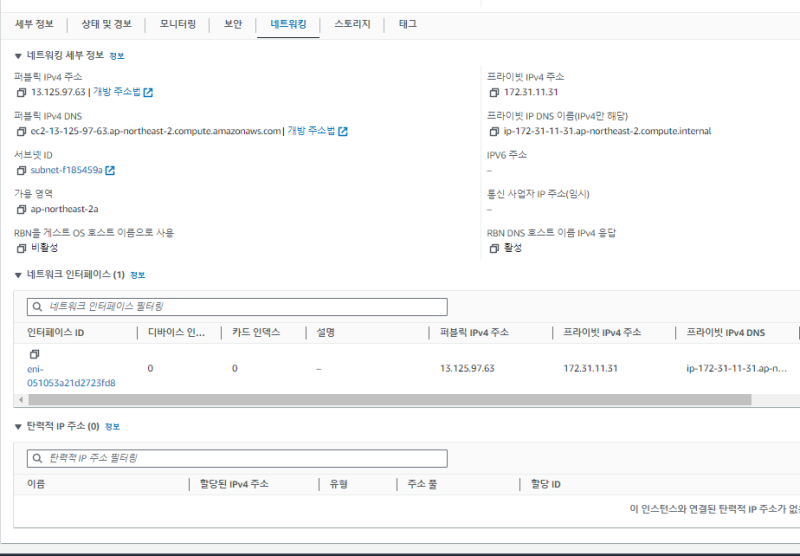Collapse the 네트워크 인터페이스 section
This screenshot has height=556, width=800.
(18, 274)
